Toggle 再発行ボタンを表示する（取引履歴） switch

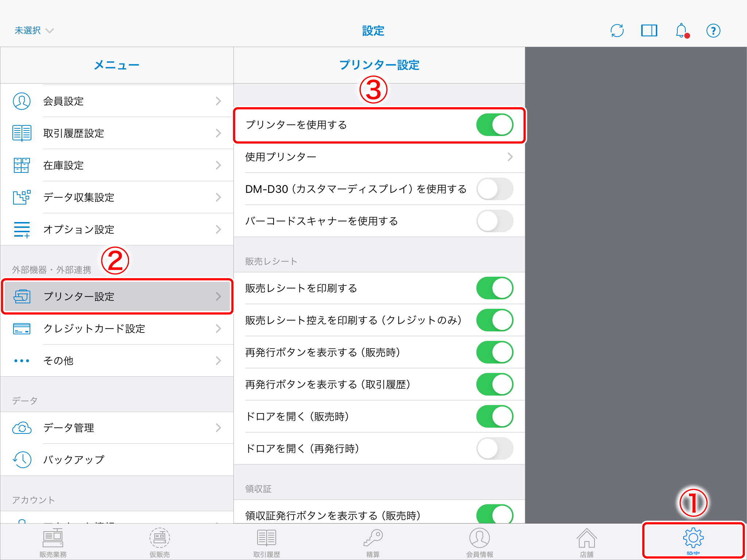pos(495,384)
